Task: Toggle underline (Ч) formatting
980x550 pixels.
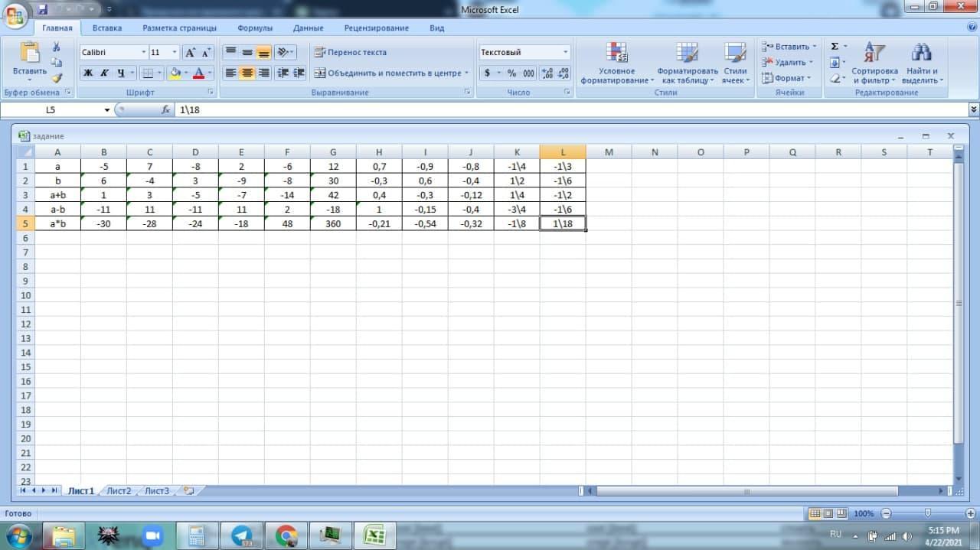Action: coord(120,73)
